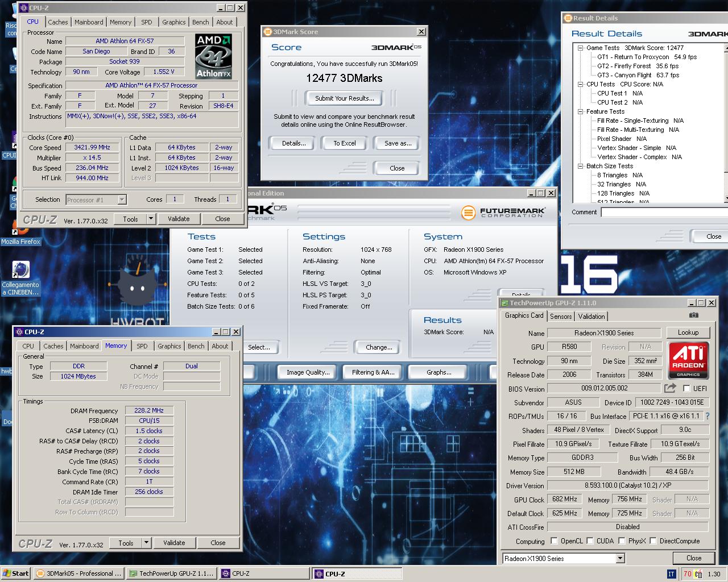Image resolution: width=728 pixels, height=582 pixels.
Task: Toggle the PhysX checkbox
Action: [x=622, y=541]
